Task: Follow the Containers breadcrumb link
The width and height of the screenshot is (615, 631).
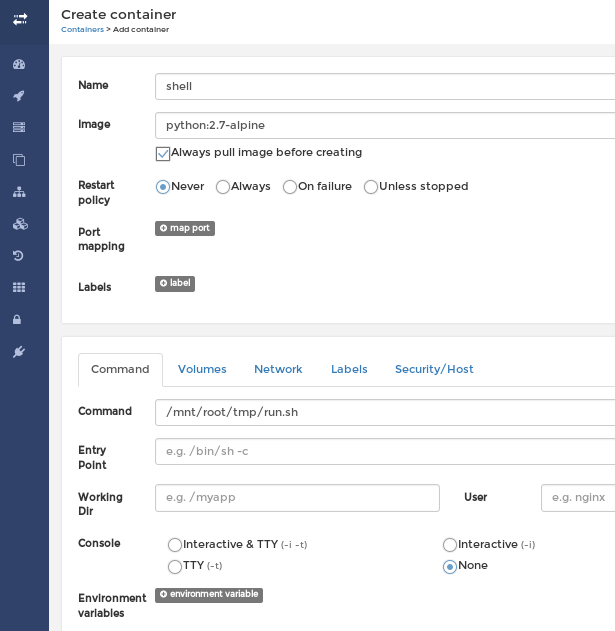Action: tap(82, 30)
